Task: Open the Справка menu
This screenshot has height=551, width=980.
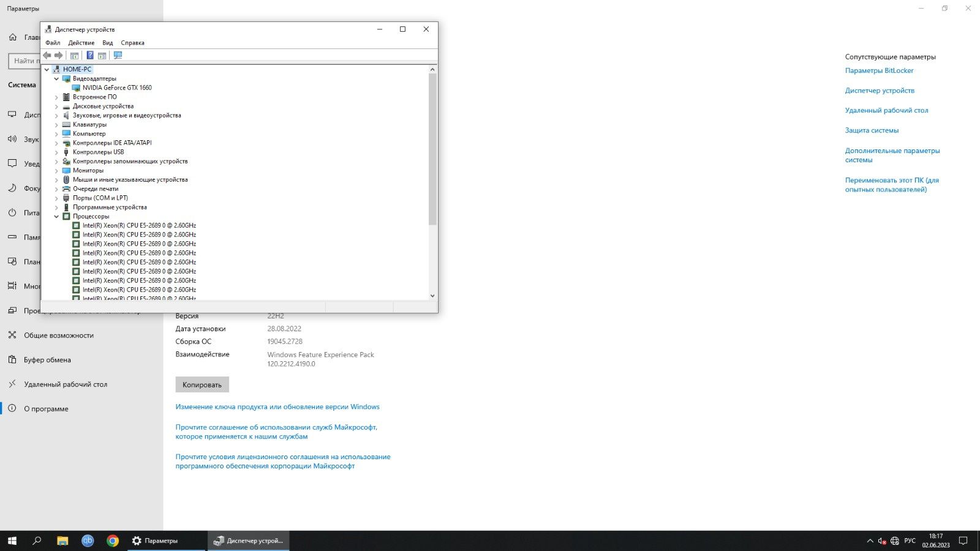Action: [133, 43]
